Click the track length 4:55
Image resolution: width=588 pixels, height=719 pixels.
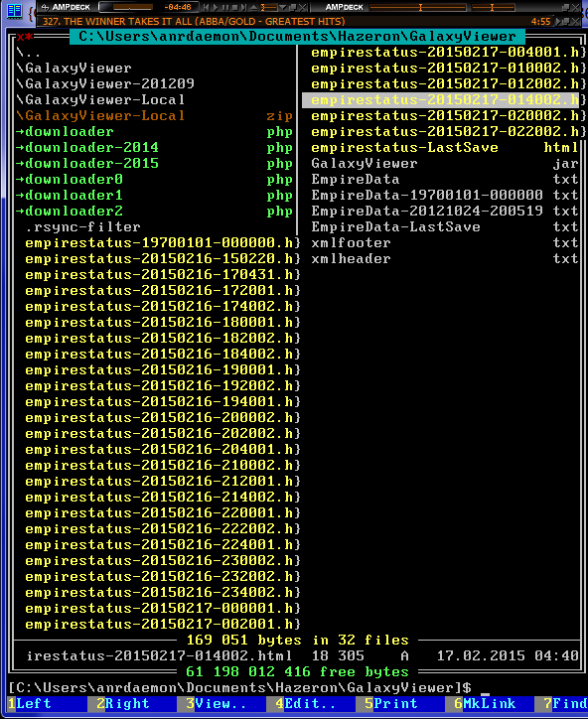click(540, 22)
